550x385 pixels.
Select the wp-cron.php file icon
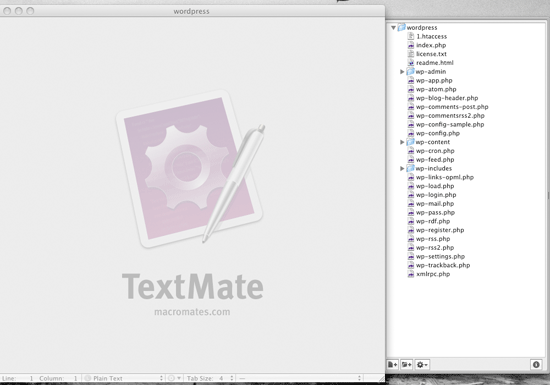[411, 151]
